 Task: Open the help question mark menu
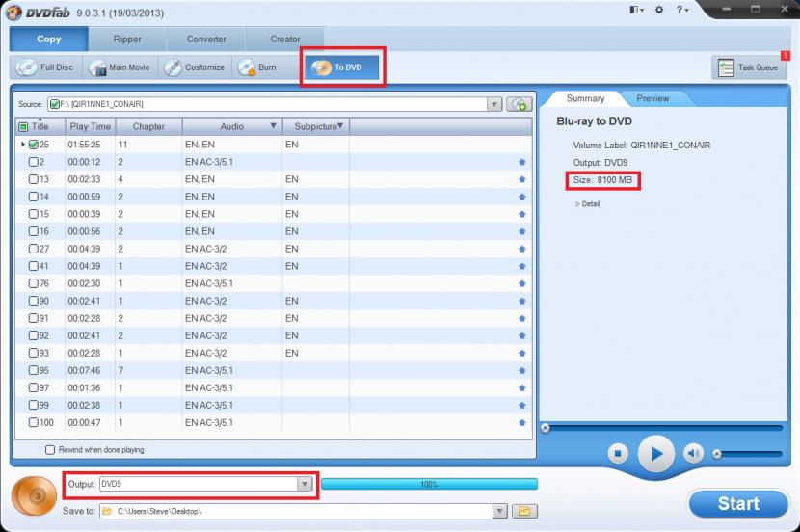682,10
